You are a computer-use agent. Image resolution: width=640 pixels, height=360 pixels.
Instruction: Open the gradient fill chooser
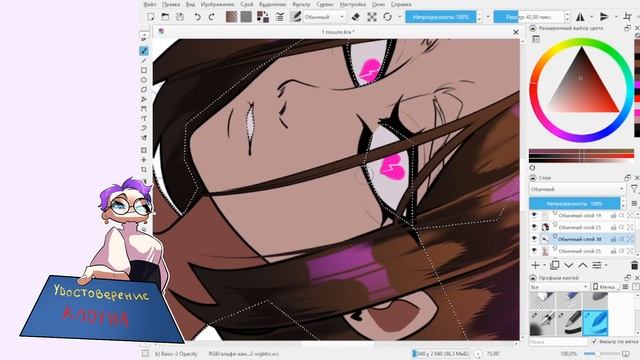(x=231, y=17)
